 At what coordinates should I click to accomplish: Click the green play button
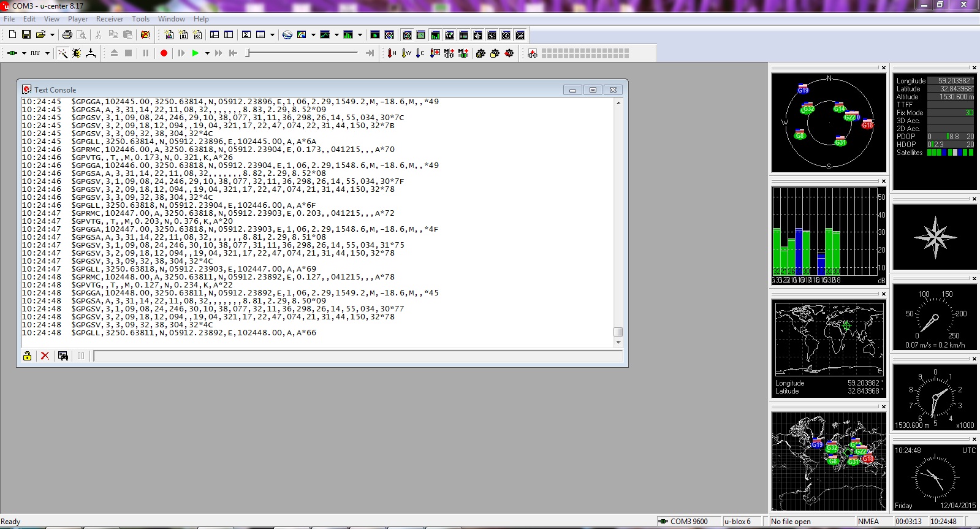click(x=196, y=53)
